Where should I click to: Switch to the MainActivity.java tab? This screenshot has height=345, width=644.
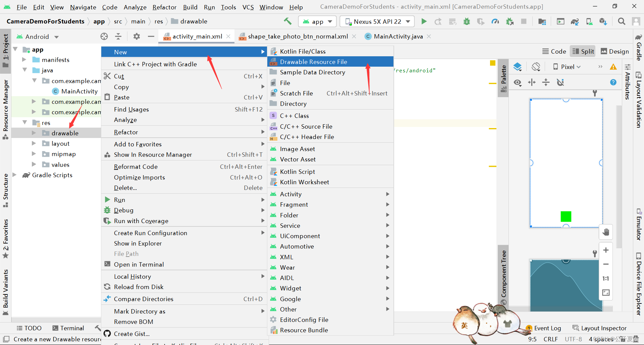pos(397,36)
